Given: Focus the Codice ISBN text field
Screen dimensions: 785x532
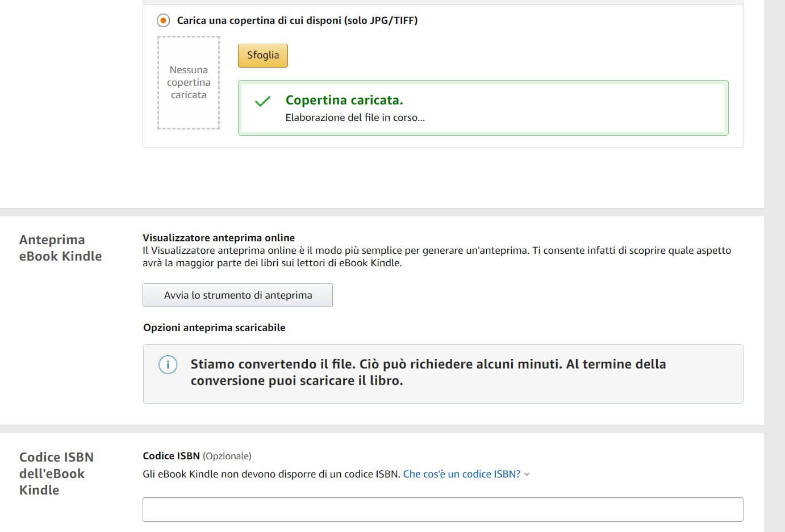Looking at the screenshot, I should 442,509.
